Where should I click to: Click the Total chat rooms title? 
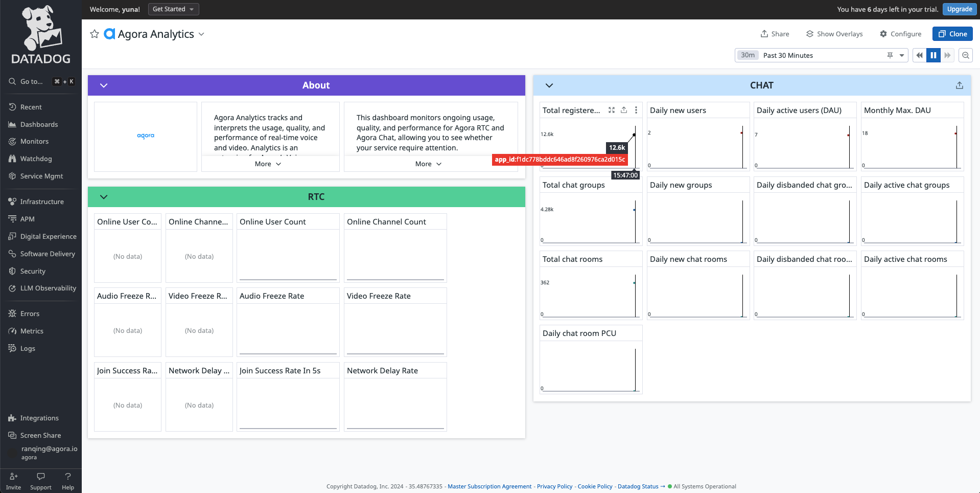[x=572, y=259]
